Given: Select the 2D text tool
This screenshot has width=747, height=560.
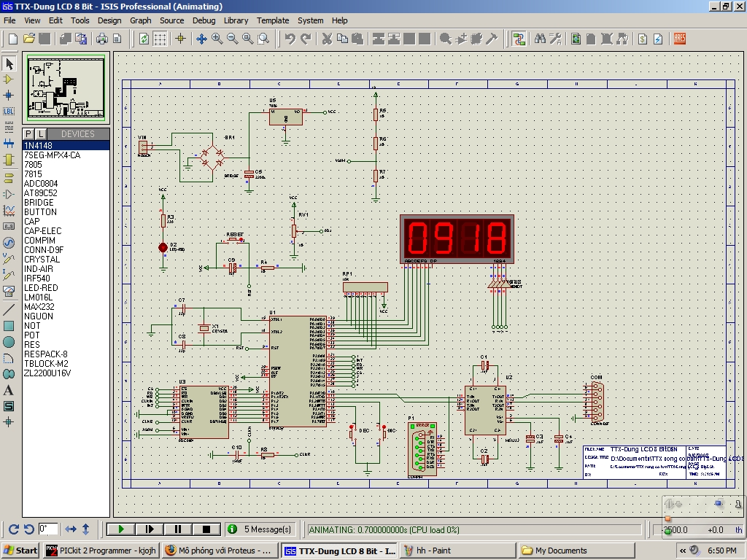Looking at the screenshot, I should point(9,390).
